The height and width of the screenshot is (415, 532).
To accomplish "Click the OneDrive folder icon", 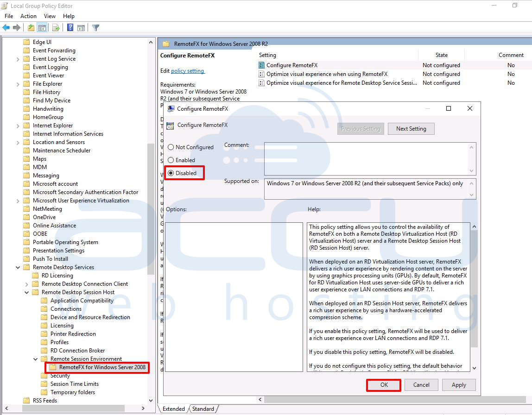I will 26,217.
